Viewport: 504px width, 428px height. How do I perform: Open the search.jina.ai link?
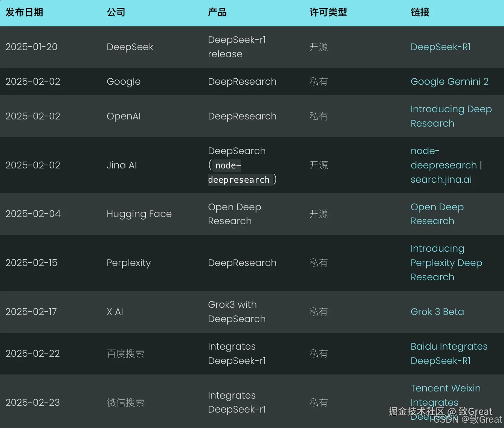point(441,179)
